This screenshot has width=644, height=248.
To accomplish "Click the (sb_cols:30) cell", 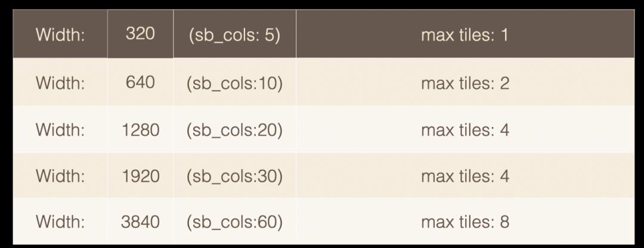I will click(234, 176).
